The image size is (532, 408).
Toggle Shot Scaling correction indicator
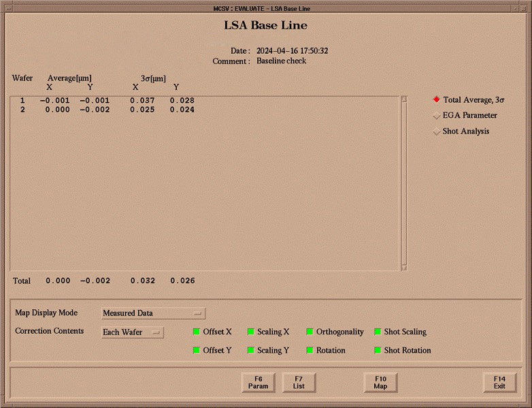378,332
